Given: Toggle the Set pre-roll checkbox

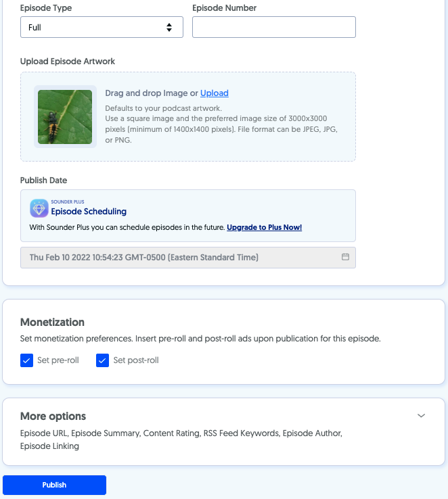Looking at the screenshot, I should (x=27, y=360).
